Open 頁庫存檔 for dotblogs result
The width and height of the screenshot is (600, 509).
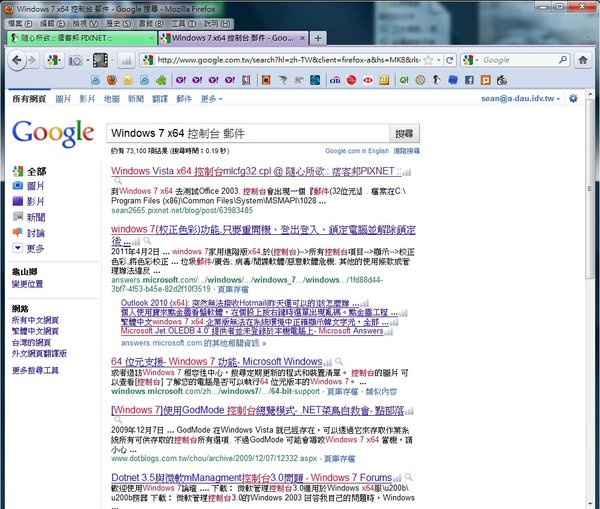(339, 458)
